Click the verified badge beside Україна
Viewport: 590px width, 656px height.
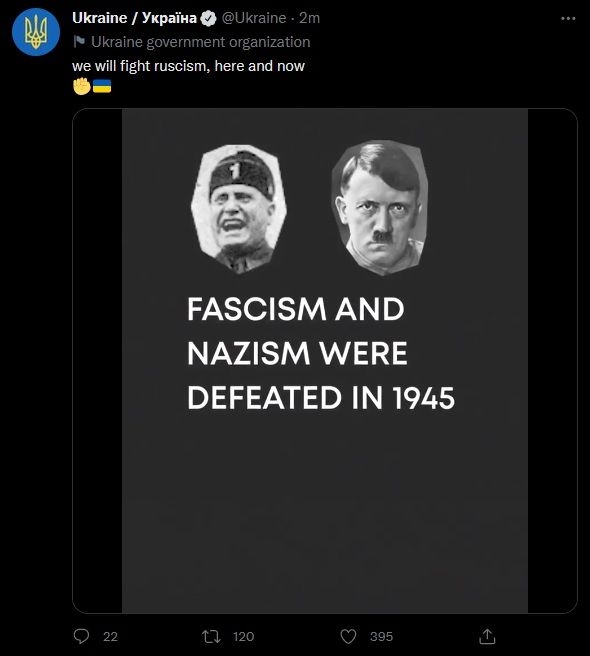pyautogui.click(x=208, y=18)
